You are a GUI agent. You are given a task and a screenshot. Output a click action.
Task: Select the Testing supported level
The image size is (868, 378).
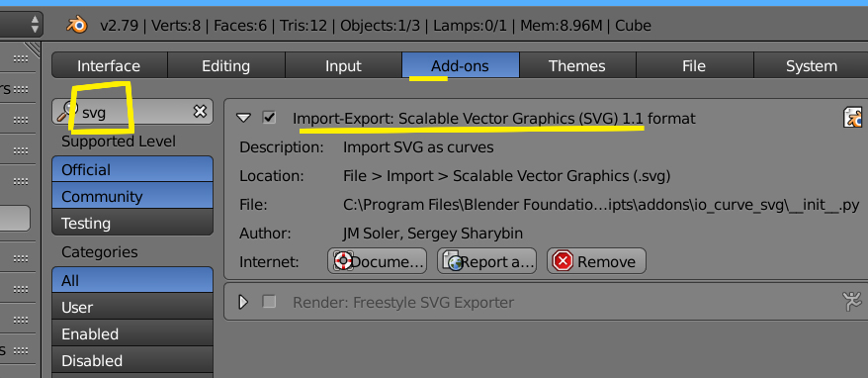[132, 223]
